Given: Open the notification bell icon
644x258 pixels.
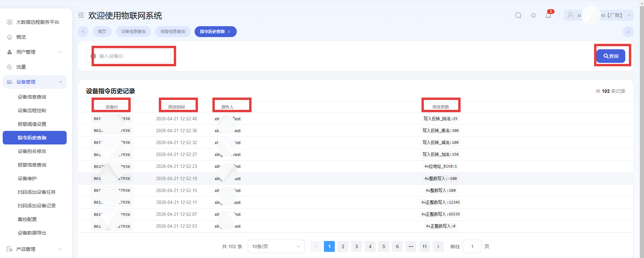Looking at the screenshot, I should (548, 15).
